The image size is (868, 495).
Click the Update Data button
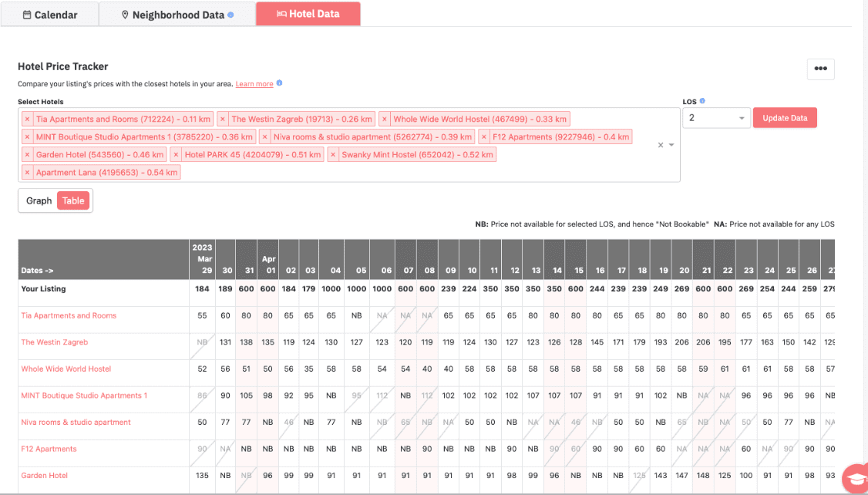785,118
